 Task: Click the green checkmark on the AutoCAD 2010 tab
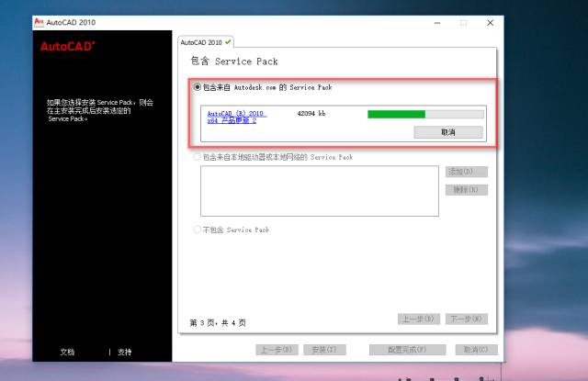228,42
